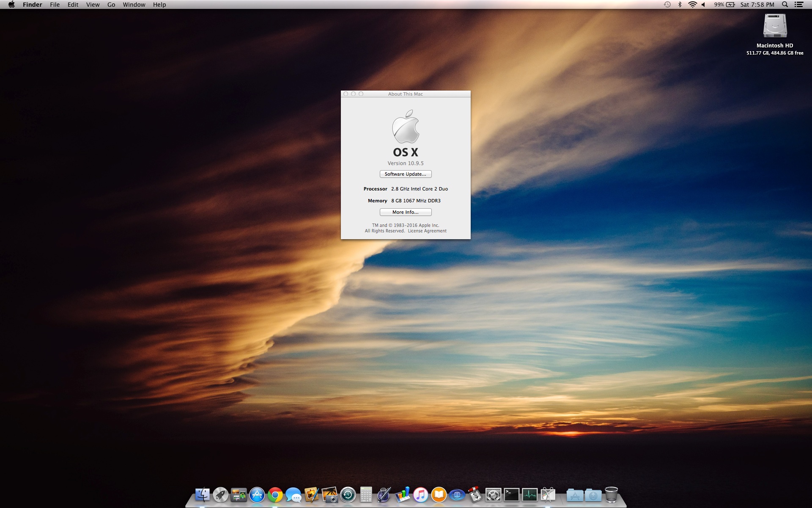
Task: Open Activity Monitor in the Dock
Action: [x=529, y=494]
